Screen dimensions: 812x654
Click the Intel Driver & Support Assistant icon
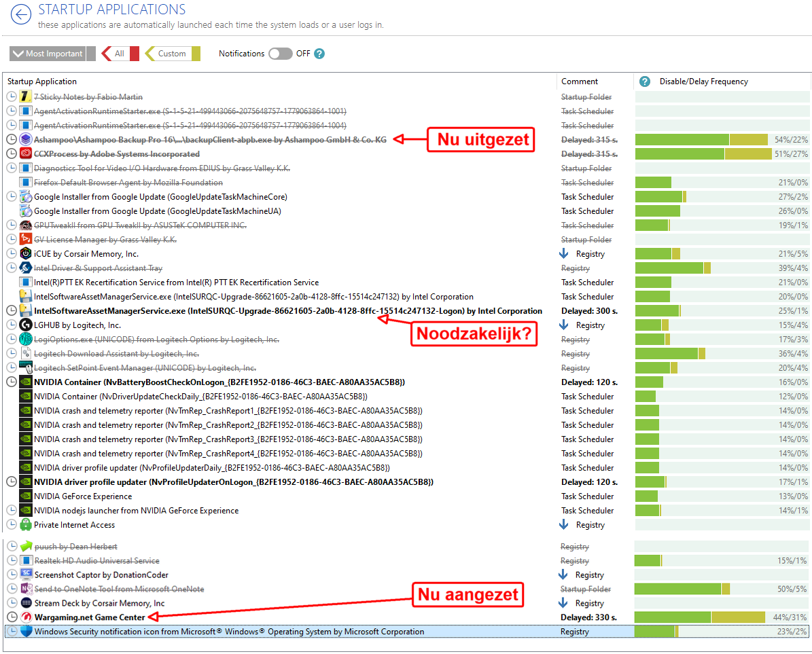tap(25, 268)
